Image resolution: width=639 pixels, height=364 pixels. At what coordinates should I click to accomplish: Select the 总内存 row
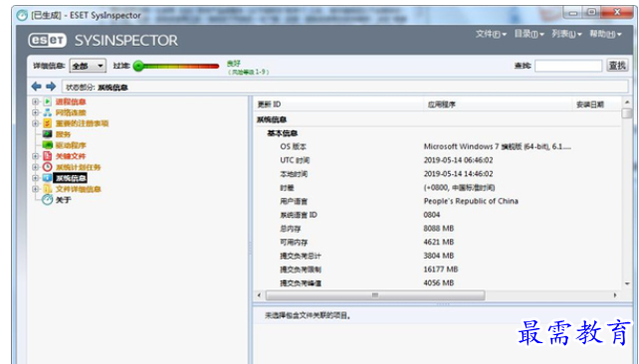pyautogui.click(x=438, y=229)
